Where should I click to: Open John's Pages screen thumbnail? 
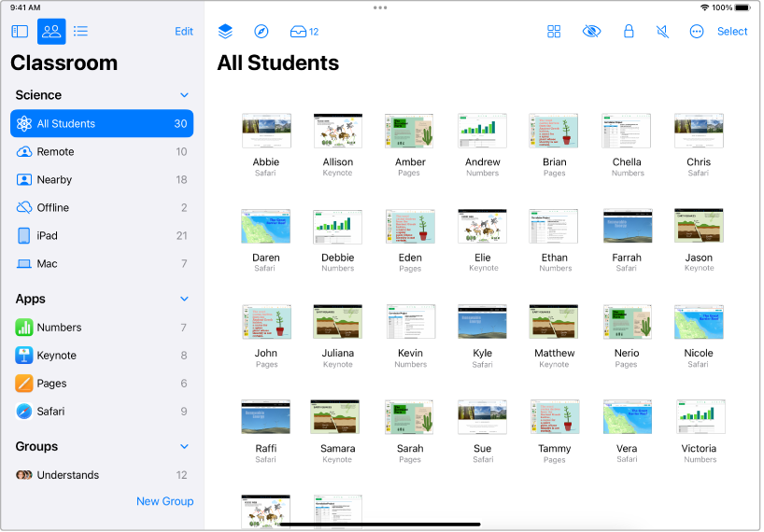coord(266,322)
